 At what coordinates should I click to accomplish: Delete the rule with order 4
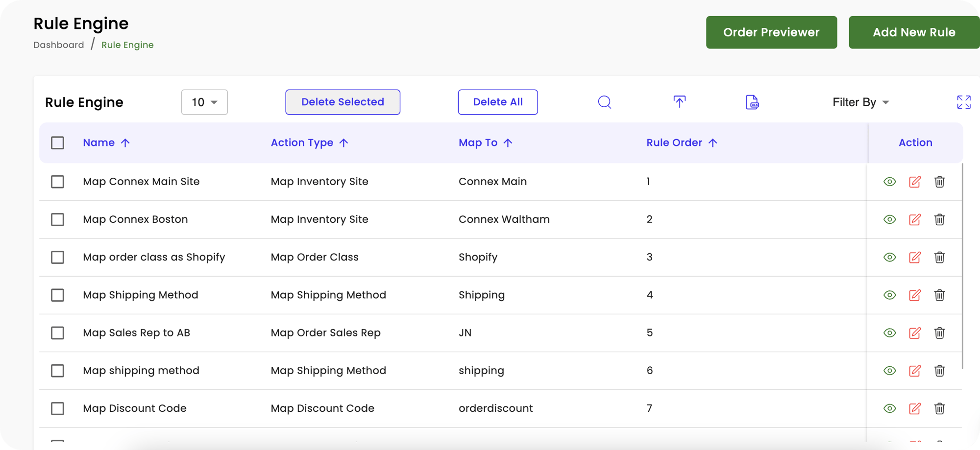pos(939,295)
